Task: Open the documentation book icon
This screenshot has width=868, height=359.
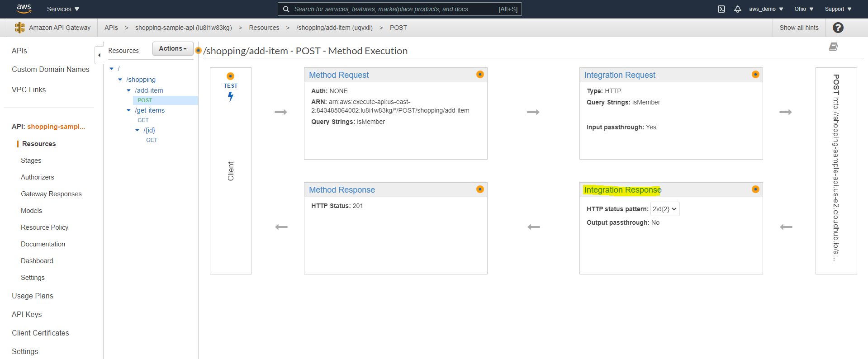Action: coord(833,47)
